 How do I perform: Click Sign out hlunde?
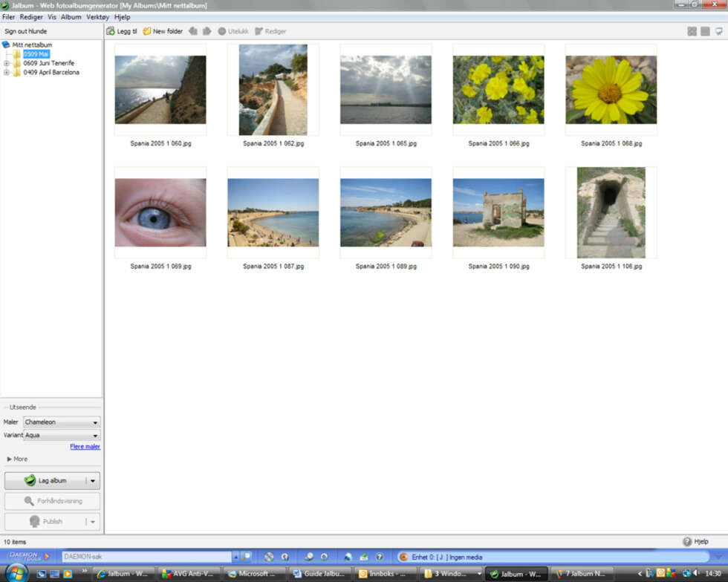coord(25,31)
